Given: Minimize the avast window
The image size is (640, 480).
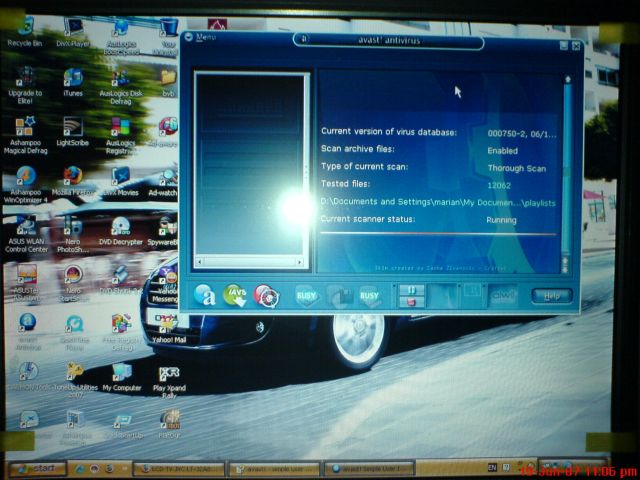Looking at the screenshot, I should pyautogui.click(x=564, y=45).
